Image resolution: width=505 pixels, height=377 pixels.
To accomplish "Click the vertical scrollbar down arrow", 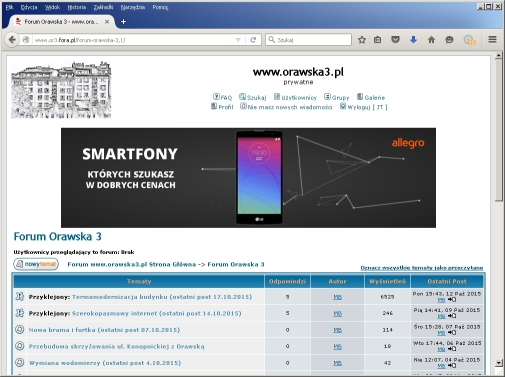I will pos(499,363).
